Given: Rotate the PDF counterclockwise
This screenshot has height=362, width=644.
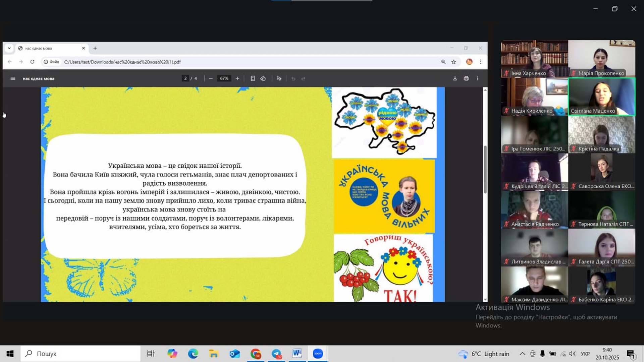Looking at the screenshot, I should pyautogui.click(x=263, y=78).
